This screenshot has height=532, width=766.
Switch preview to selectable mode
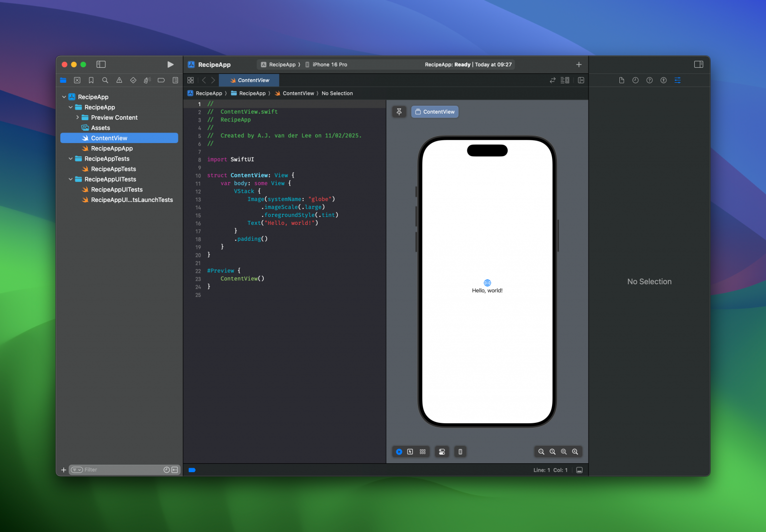click(410, 452)
